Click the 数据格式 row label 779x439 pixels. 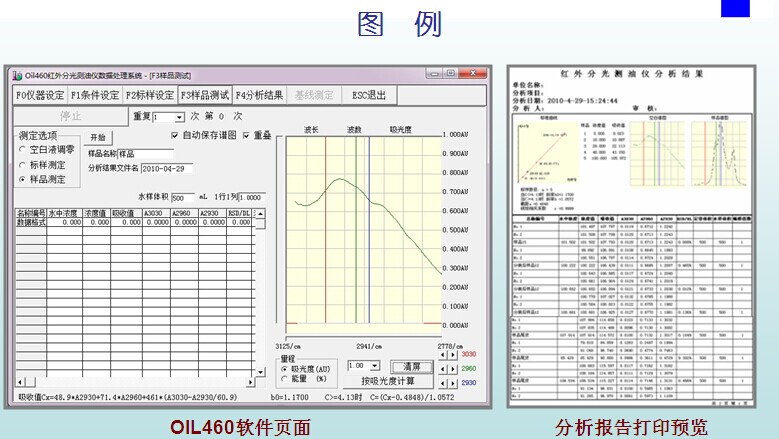coord(31,222)
